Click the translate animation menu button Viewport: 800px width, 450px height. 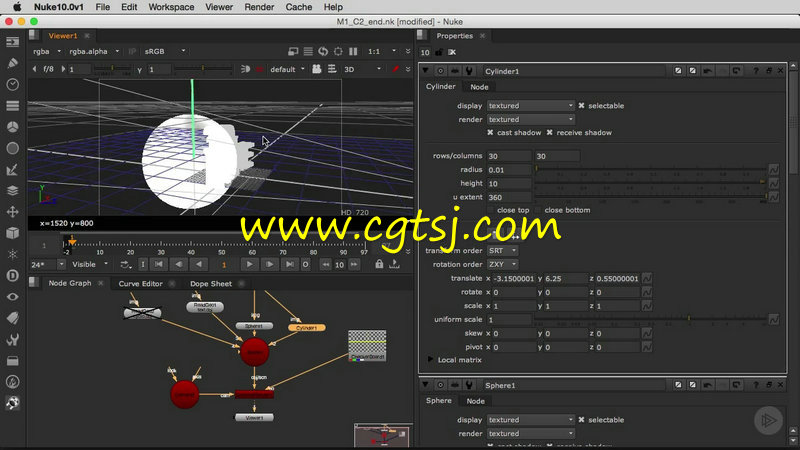[x=647, y=279]
